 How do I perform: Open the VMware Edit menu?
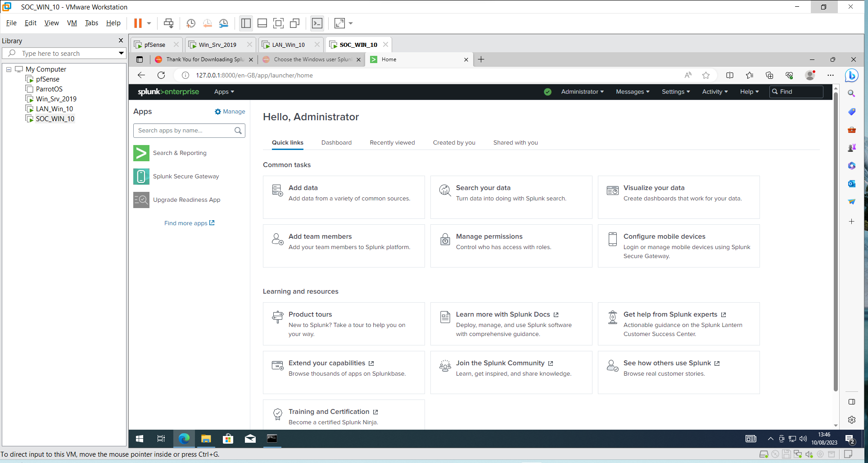tap(31, 23)
